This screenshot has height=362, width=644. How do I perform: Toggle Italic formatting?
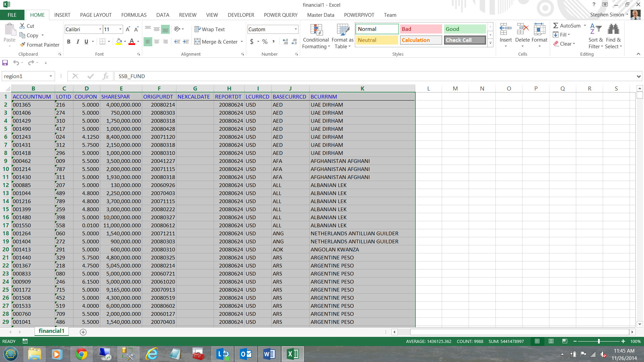(77, 42)
